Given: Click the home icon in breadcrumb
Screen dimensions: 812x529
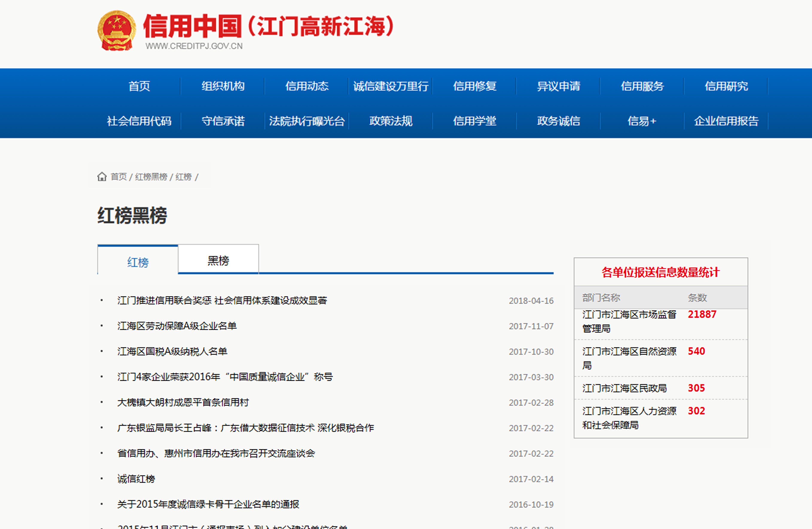Looking at the screenshot, I should click(x=102, y=177).
